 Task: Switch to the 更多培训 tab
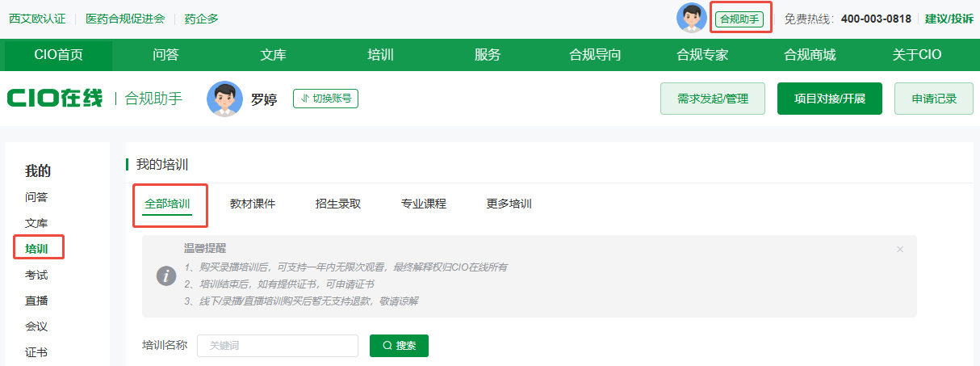click(x=509, y=204)
